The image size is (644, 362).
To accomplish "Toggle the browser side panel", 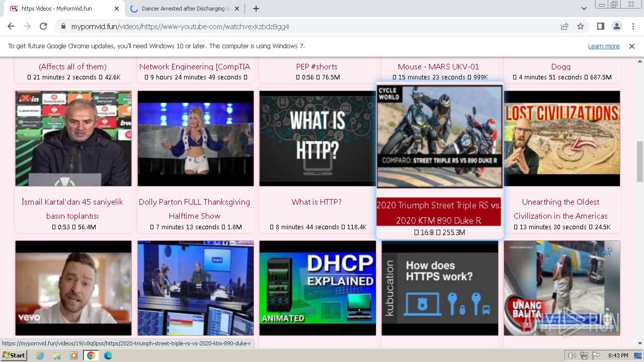I will (600, 27).
